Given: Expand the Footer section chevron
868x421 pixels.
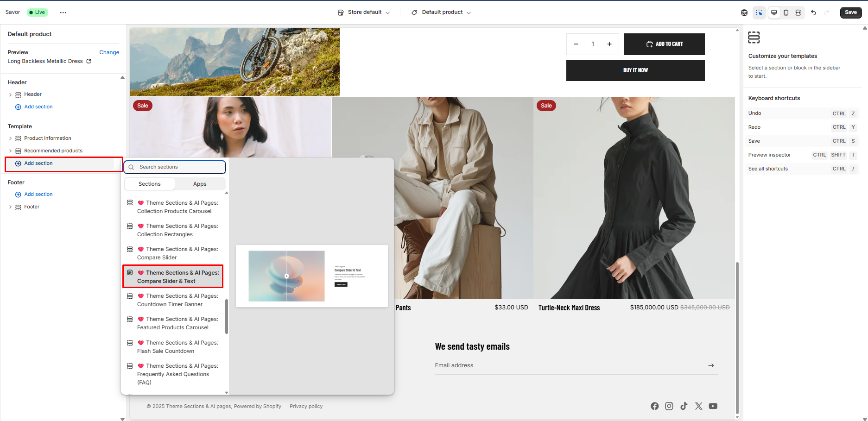Looking at the screenshot, I should tap(10, 207).
